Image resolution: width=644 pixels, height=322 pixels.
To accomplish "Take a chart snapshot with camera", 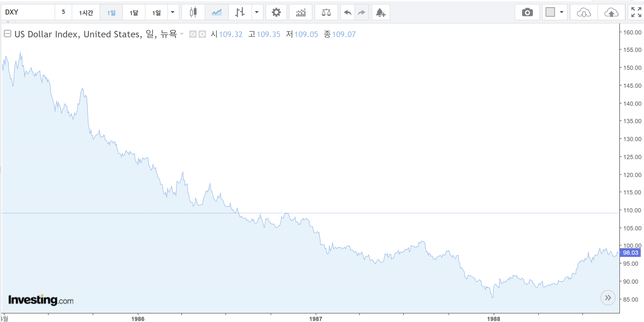I will click(527, 12).
